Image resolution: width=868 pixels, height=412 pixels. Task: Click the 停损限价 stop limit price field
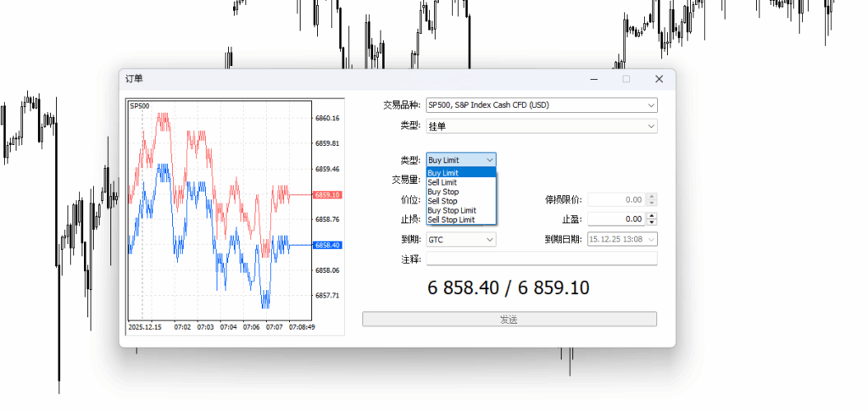[x=616, y=199]
